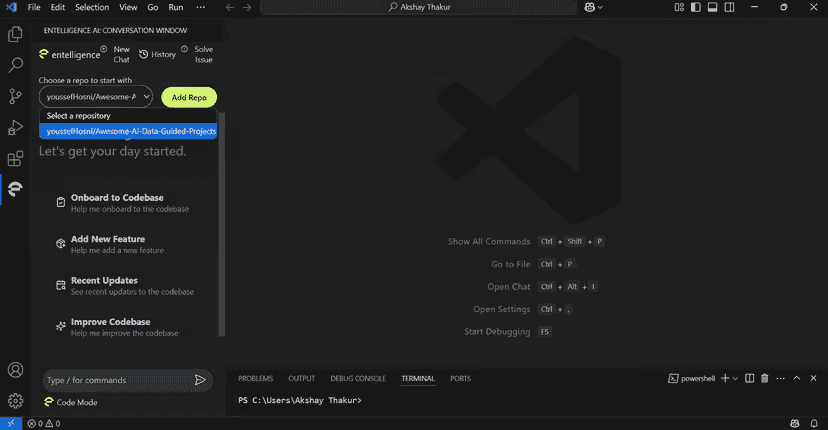Click the VS Code logo icon in title bar
The image size is (828, 430).
(x=11, y=7)
